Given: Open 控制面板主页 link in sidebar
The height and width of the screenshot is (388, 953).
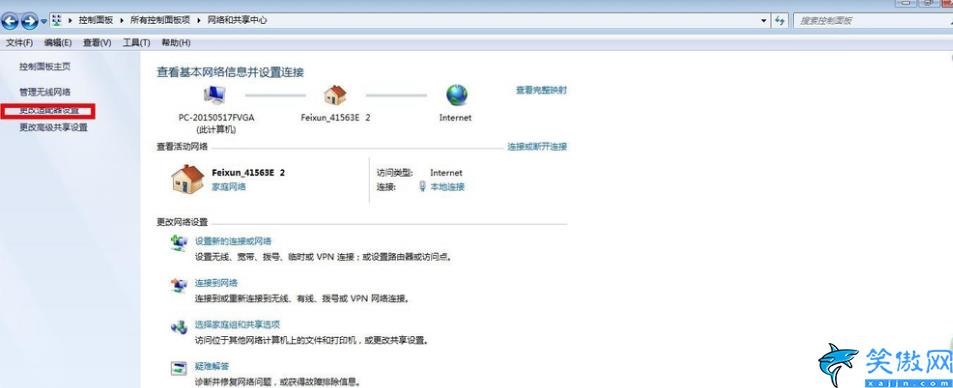Looking at the screenshot, I should click(x=45, y=66).
